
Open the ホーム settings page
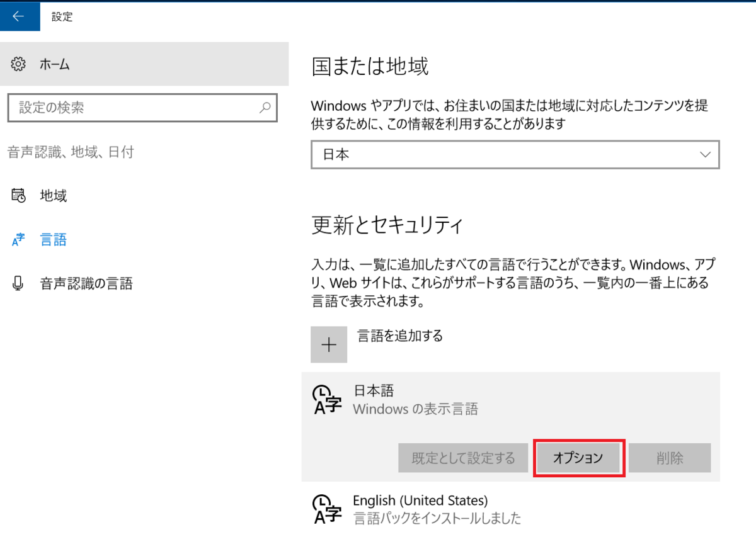(144, 64)
